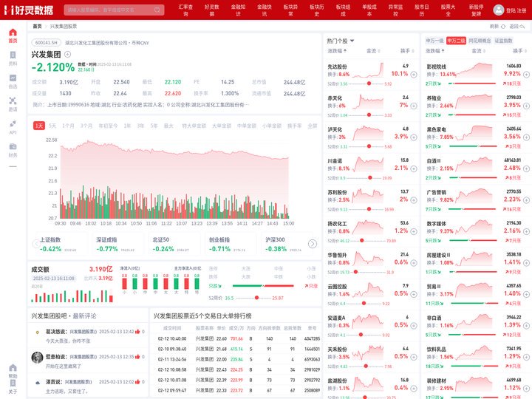Open the 异常监控 menu item
532x399 pixels.
(395, 10)
